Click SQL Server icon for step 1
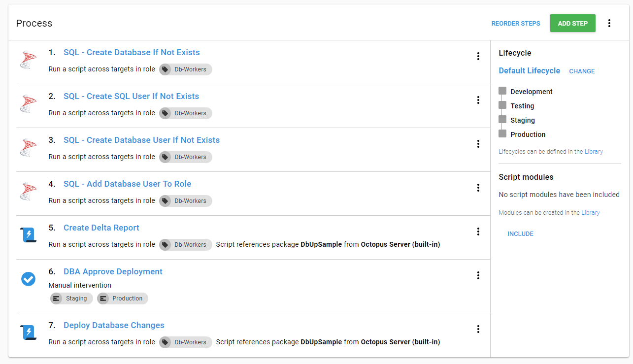 29,60
